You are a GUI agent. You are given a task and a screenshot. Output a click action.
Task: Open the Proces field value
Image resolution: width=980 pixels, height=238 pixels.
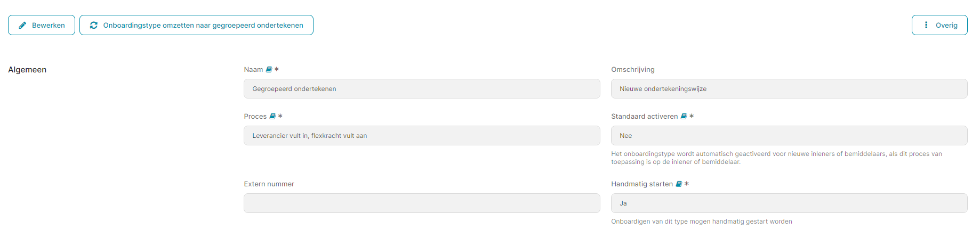point(422,136)
